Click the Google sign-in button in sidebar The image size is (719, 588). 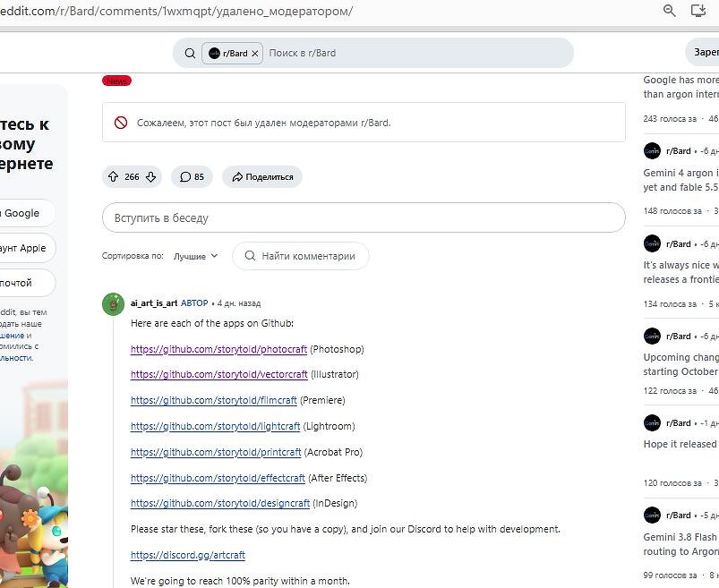point(28,213)
